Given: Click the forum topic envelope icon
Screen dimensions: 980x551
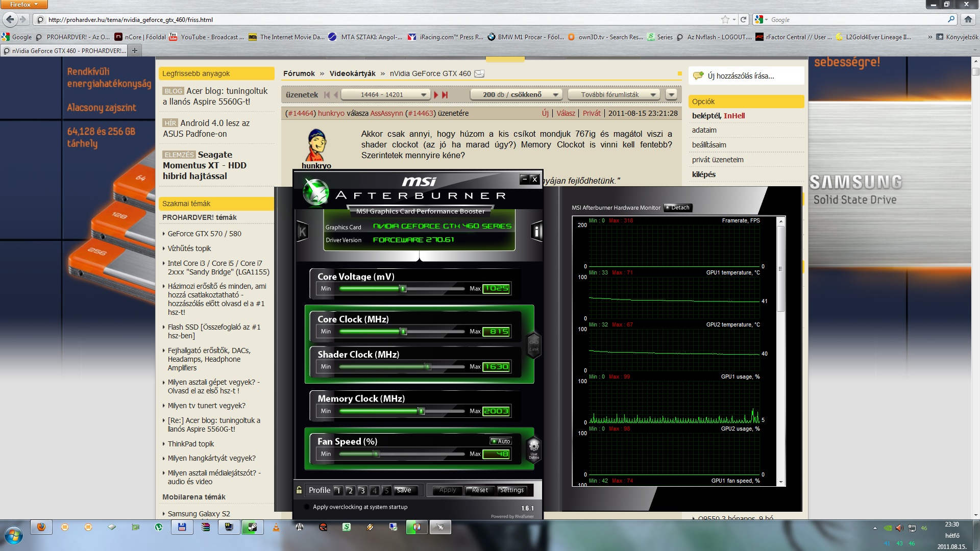Looking at the screenshot, I should [x=479, y=74].
